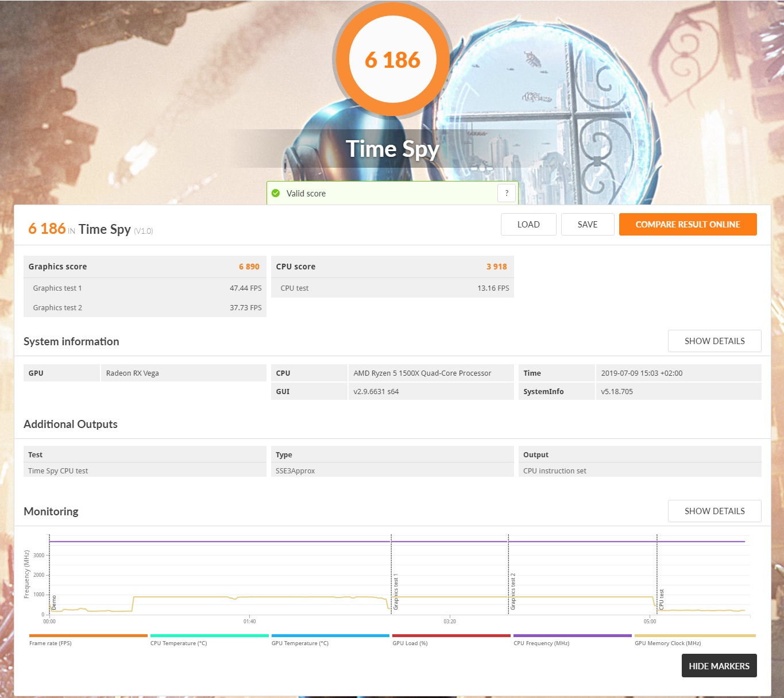Click CPU test 13.16 FPS value
784x698 pixels.
[x=493, y=288]
